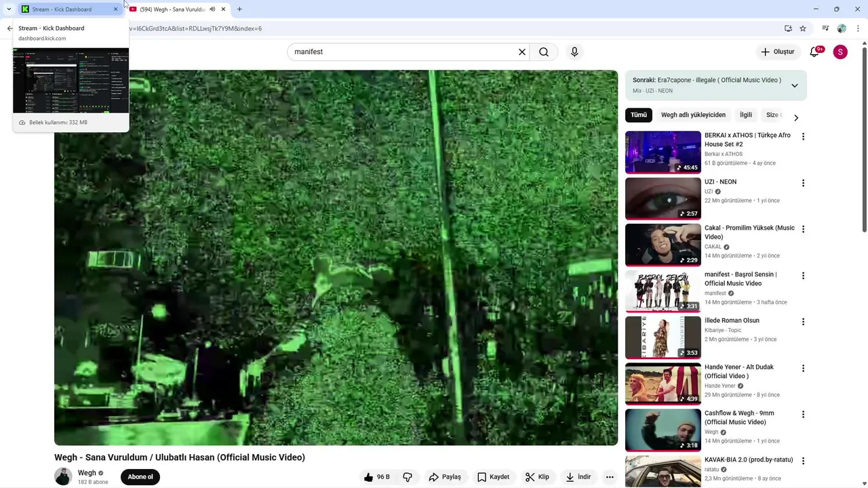Install app icon in the address bar
The height and width of the screenshot is (488, 868).
[x=788, y=28]
